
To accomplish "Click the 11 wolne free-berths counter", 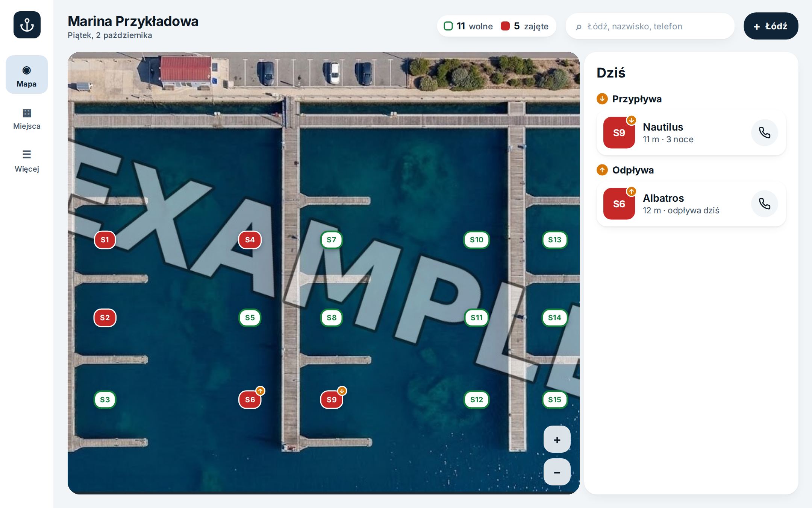I will tap(468, 26).
